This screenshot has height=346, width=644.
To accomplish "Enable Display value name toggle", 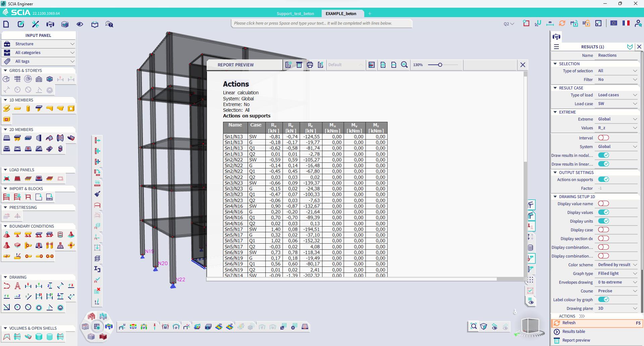I will [x=603, y=204].
